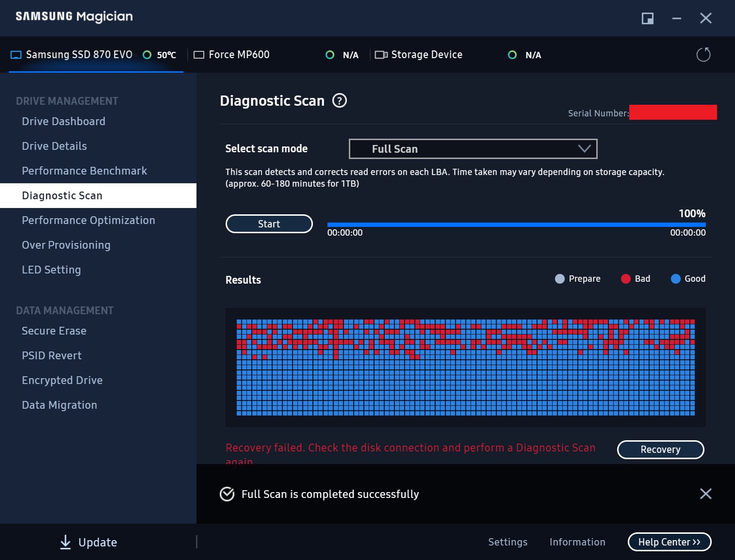Click the scan progress bar

517,224
